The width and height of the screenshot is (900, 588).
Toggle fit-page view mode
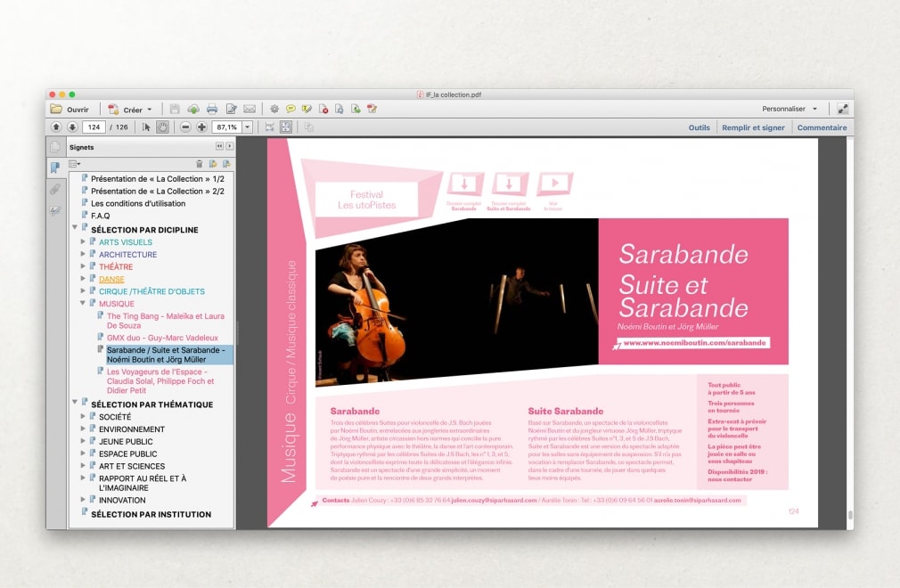pos(285,127)
